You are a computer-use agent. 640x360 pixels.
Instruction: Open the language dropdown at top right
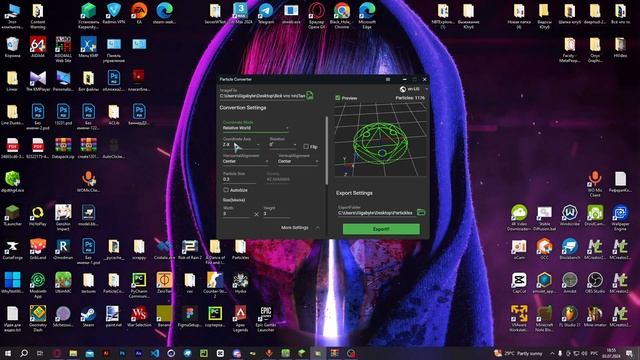click(x=414, y=89)
